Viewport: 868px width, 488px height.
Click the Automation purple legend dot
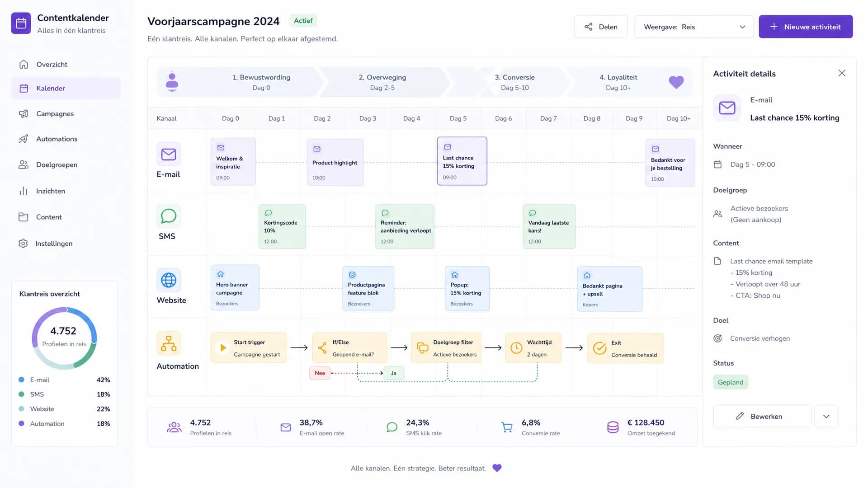tap(21, 423)
